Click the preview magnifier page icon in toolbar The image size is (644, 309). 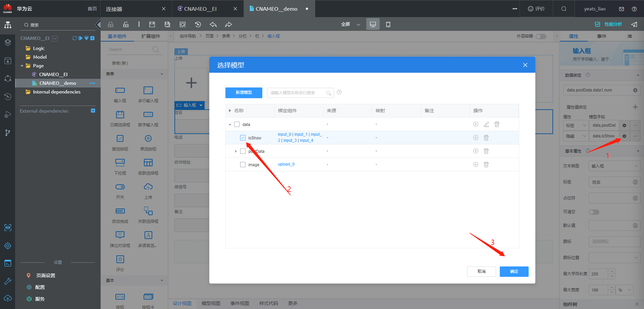(x=182, y=24)
